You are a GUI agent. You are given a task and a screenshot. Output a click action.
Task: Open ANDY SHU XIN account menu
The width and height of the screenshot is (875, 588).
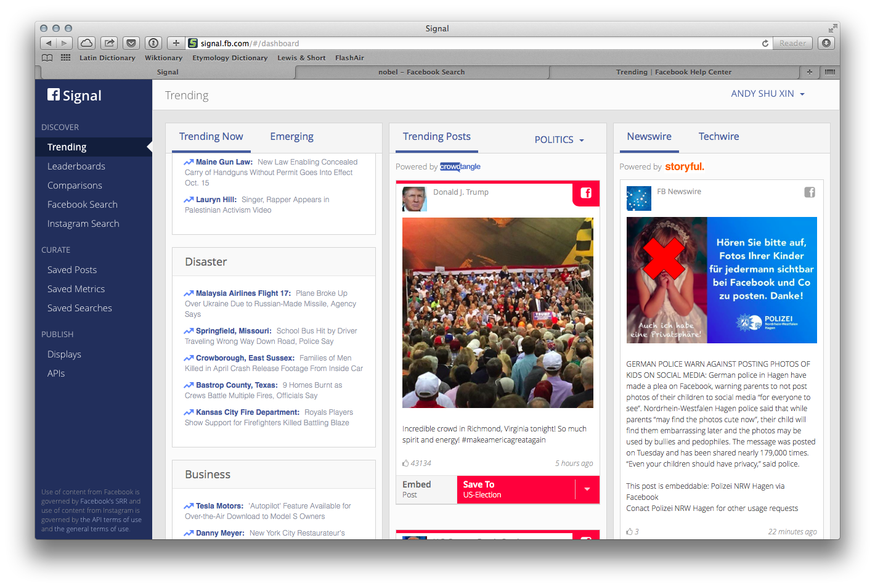point(768,94)
